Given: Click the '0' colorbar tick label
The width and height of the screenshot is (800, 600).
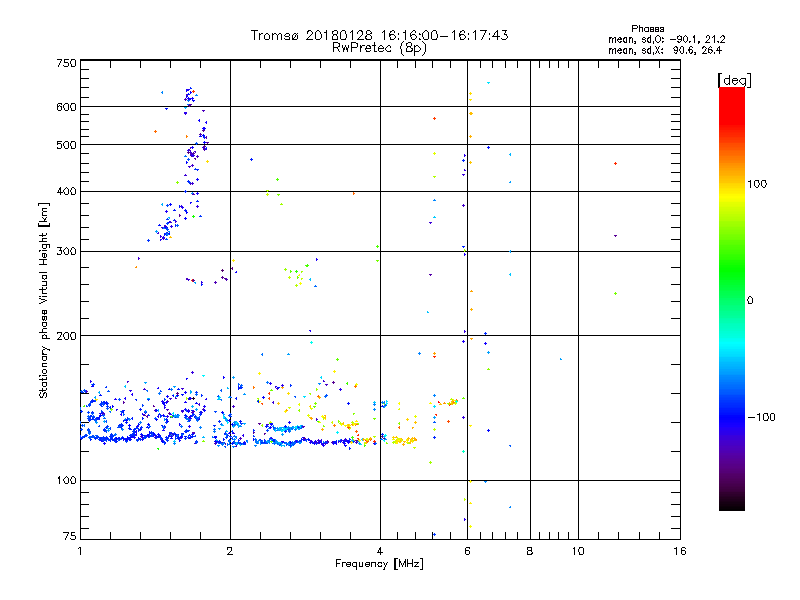Looking at the screenshot, I should pos(750,301).
